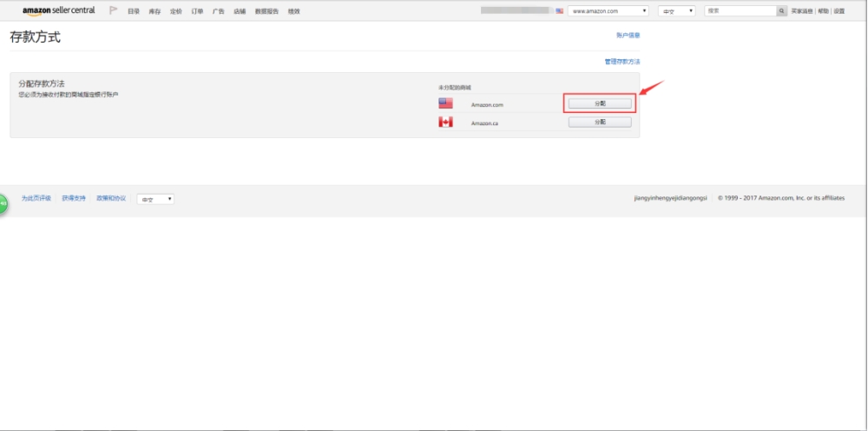Open the 库存 menu
This screenshot has height=431, width=868.
pos(155,11)
